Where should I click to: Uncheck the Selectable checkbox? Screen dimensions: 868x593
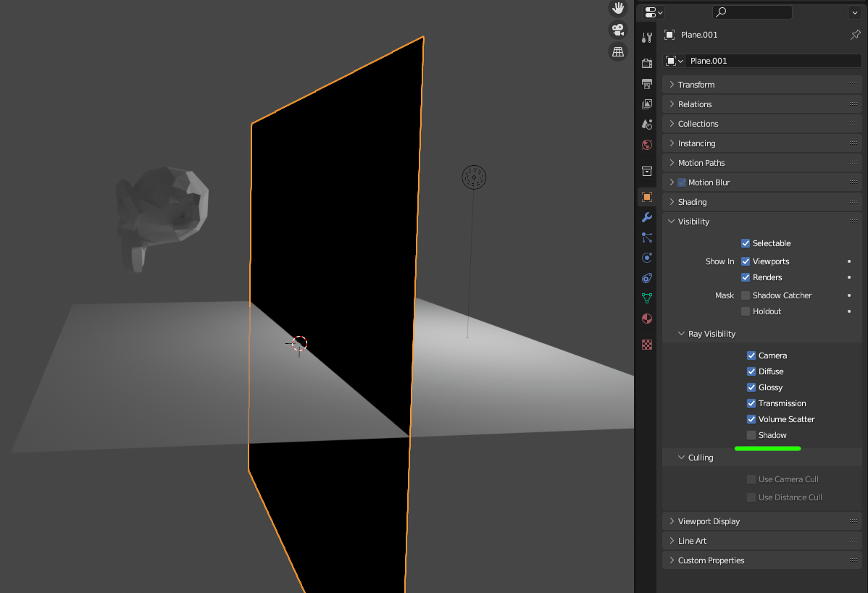point(745,243)
